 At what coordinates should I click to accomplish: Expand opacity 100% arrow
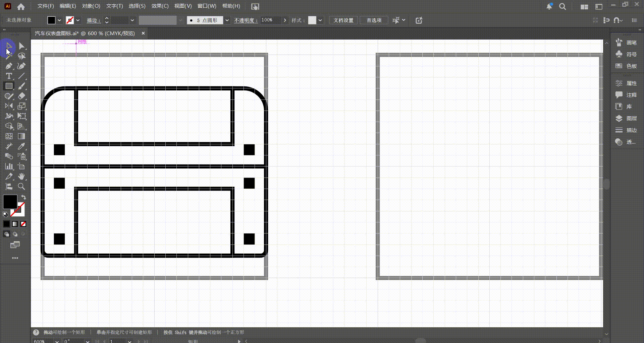285,20
